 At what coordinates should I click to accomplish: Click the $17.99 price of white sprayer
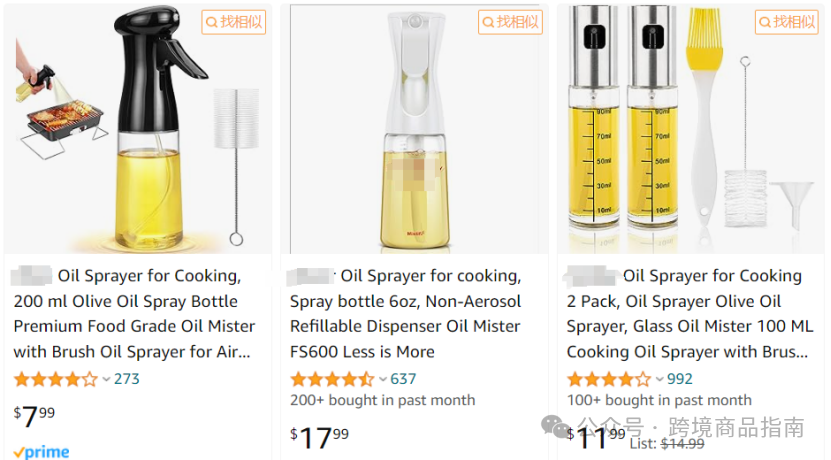tap(320, 438)
